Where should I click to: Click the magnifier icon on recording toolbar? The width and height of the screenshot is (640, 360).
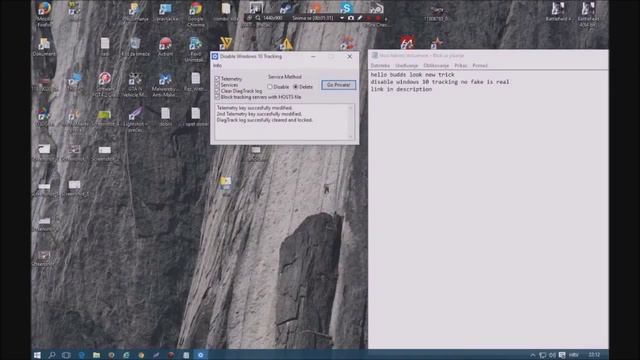tap(258, 18)
